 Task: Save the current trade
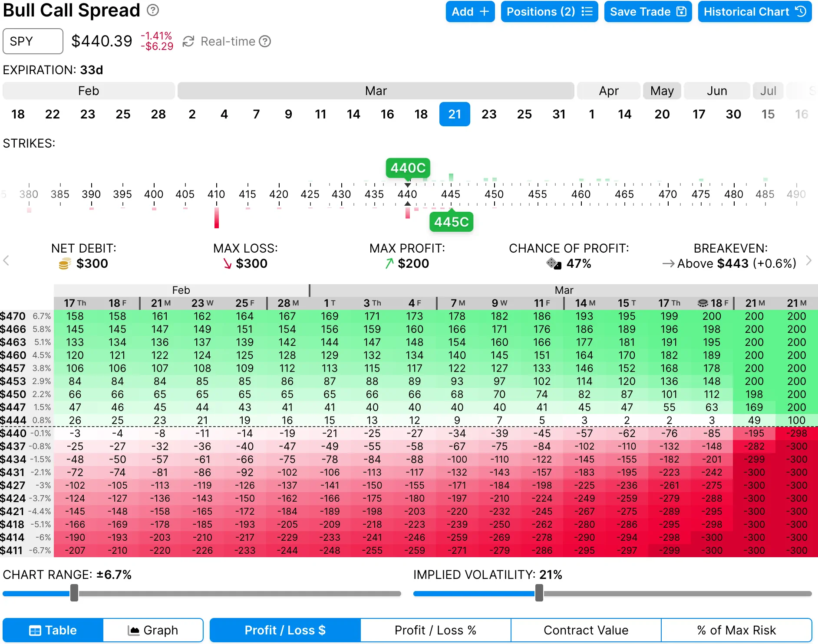tap(648, 12)
